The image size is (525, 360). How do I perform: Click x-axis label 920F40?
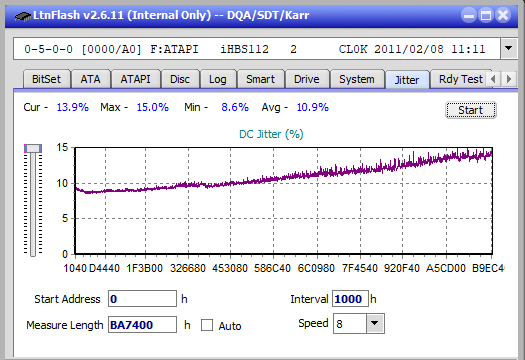[x=402, y=268]
